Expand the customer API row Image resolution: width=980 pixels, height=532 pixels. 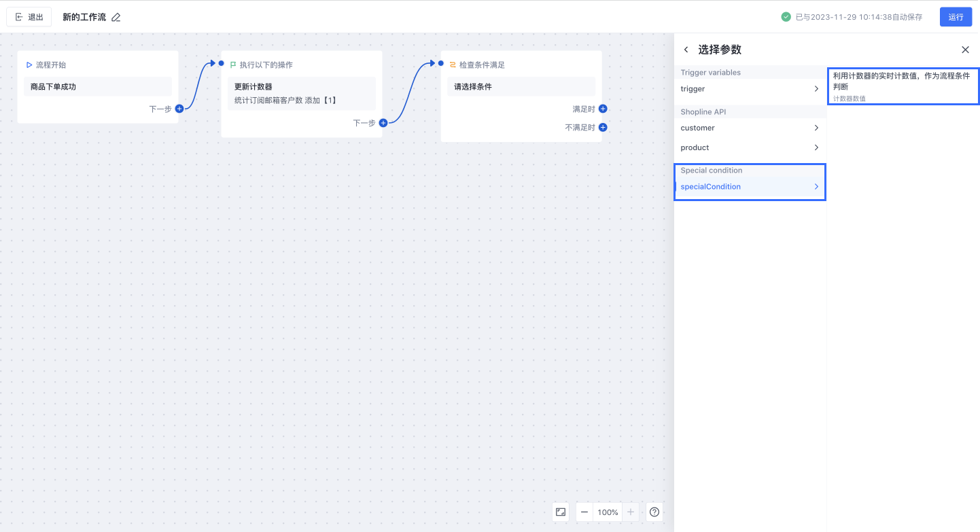point(750,128)
